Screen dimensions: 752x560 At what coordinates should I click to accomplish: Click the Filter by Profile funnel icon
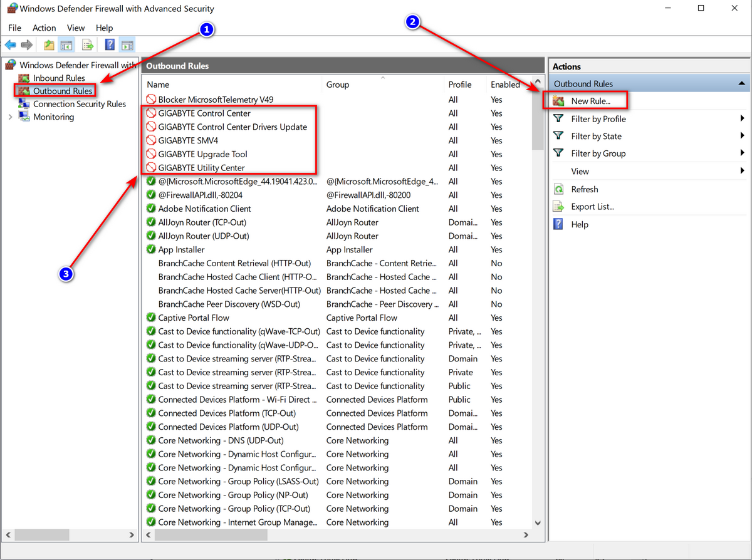(559, 118)
